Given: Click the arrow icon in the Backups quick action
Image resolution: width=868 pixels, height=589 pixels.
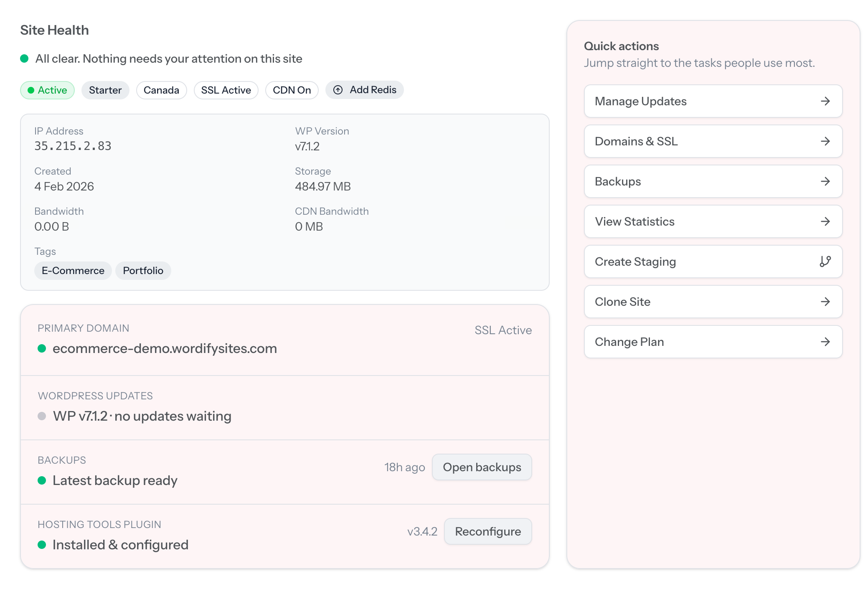Looking at the screenshot, I should [x=825, y=181].
